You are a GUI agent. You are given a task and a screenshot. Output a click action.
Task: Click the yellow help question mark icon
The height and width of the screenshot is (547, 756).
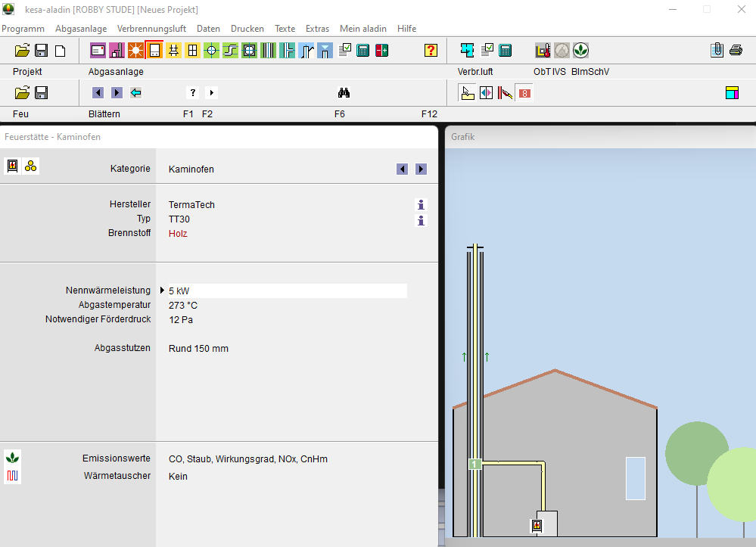click(x=431, y=51)
